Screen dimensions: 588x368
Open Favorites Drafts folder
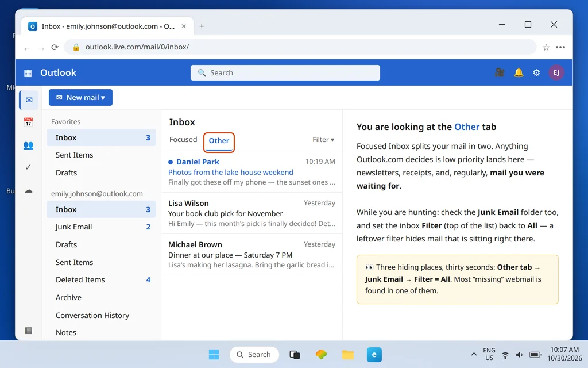[x=101, y=172]
